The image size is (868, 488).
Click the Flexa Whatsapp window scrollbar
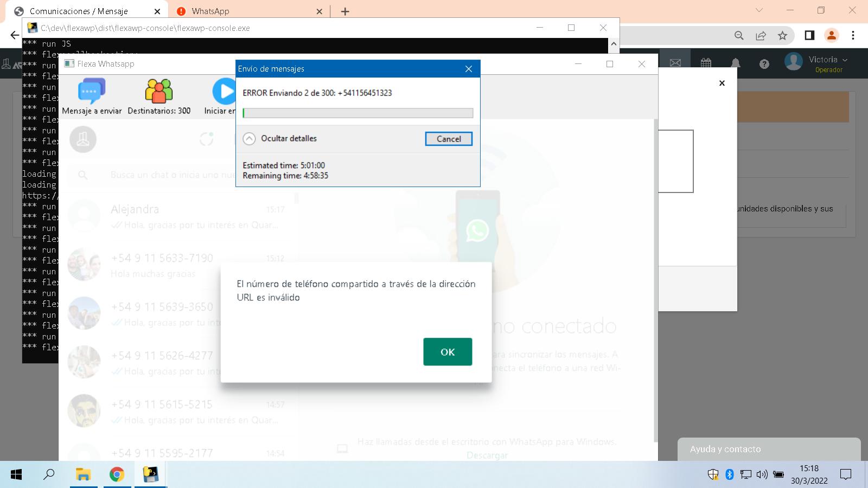tap(655, 280)
